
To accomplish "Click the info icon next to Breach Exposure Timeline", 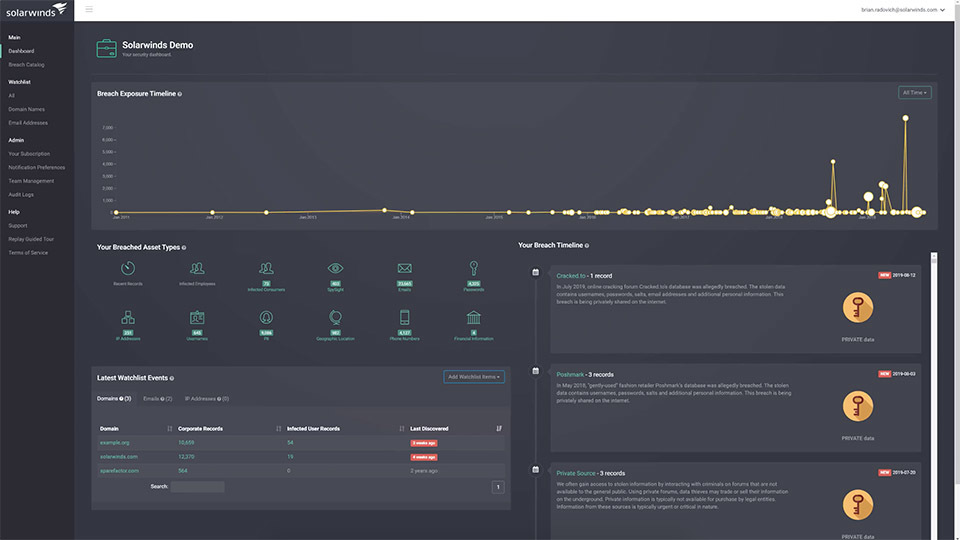I will (x=179, y=94).
